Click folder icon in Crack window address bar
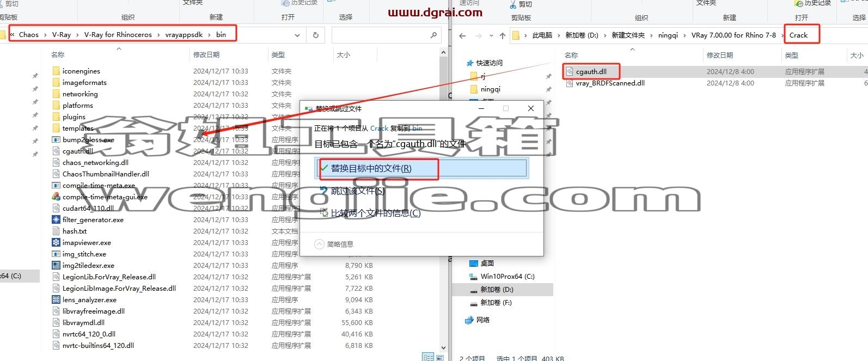868x361 pixels. 516,35
